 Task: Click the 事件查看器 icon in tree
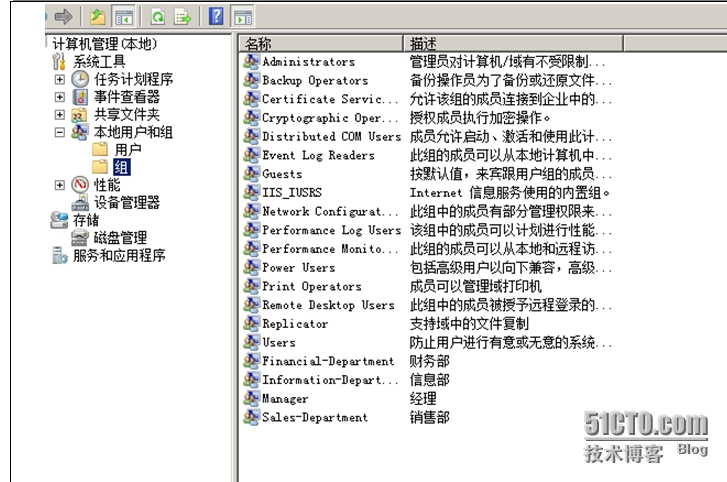click(80, 97)
